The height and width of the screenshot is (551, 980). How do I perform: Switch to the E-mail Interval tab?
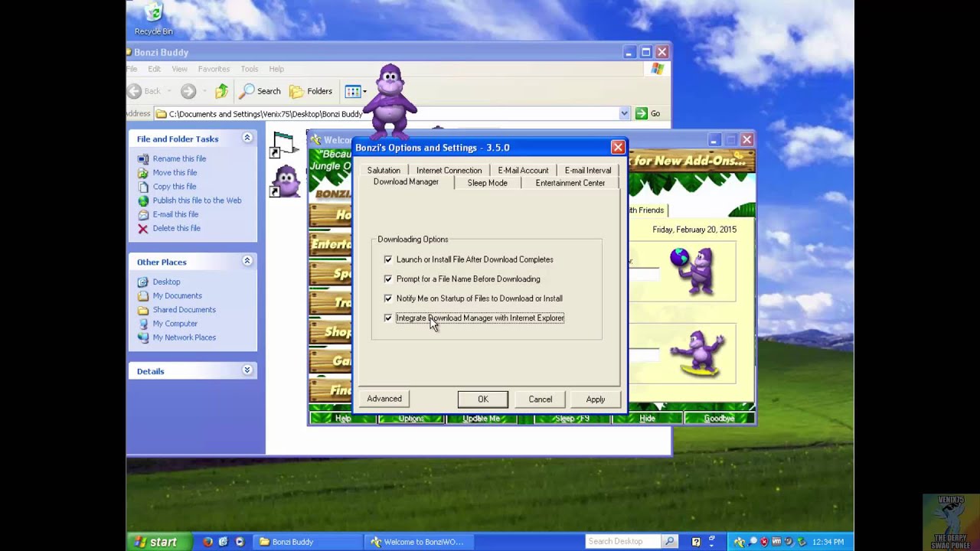pyautogui.click(x=588, y=170)
